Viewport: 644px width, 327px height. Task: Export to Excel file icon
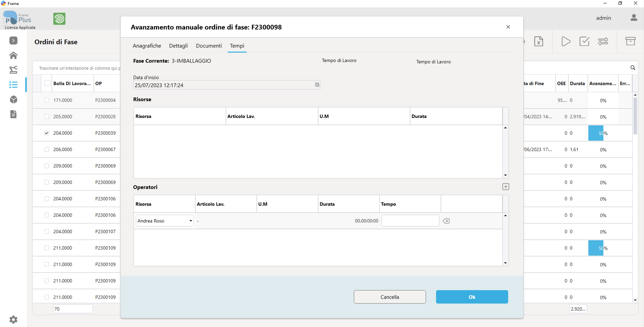(538, 41)
